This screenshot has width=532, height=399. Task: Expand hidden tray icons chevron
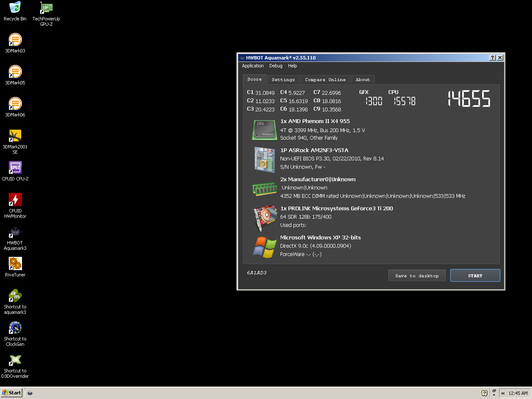(503, 393)
